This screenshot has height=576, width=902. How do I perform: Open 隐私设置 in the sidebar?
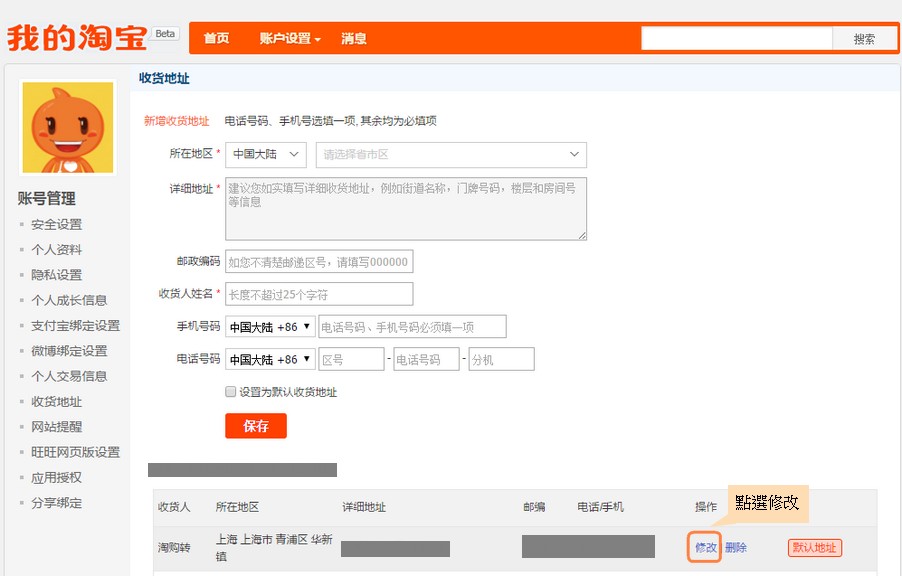pyautogui.click(x=56, y=275)
